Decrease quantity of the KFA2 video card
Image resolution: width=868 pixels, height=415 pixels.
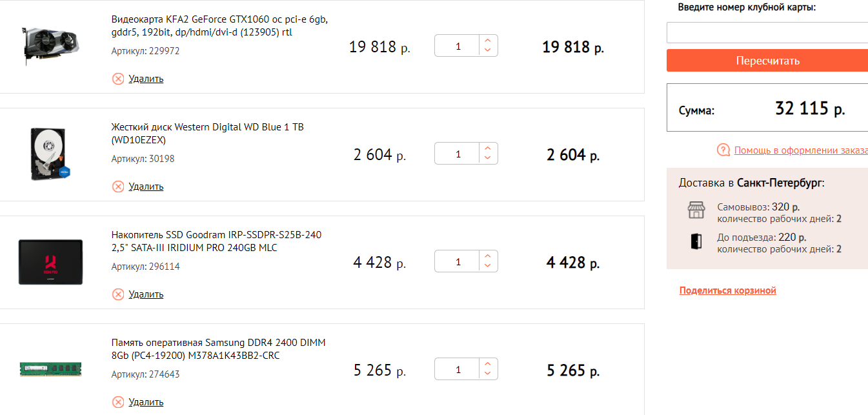pos(488,50)
